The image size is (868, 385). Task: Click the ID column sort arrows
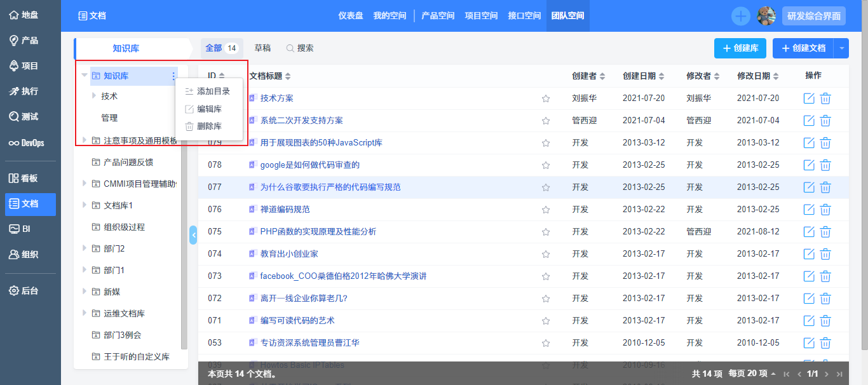click(222, 75)
